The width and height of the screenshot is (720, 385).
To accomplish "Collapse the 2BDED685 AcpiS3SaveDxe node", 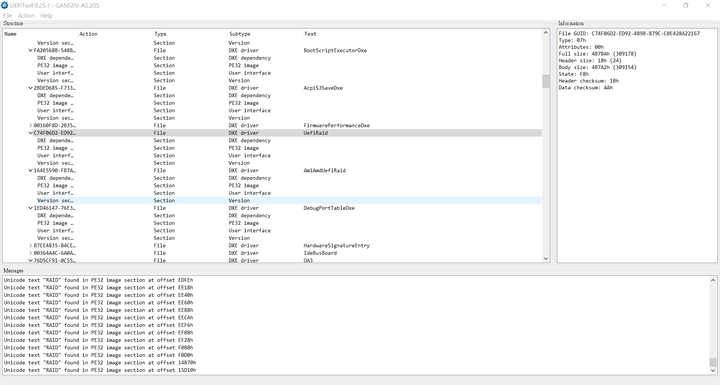I will pos(31,88).
